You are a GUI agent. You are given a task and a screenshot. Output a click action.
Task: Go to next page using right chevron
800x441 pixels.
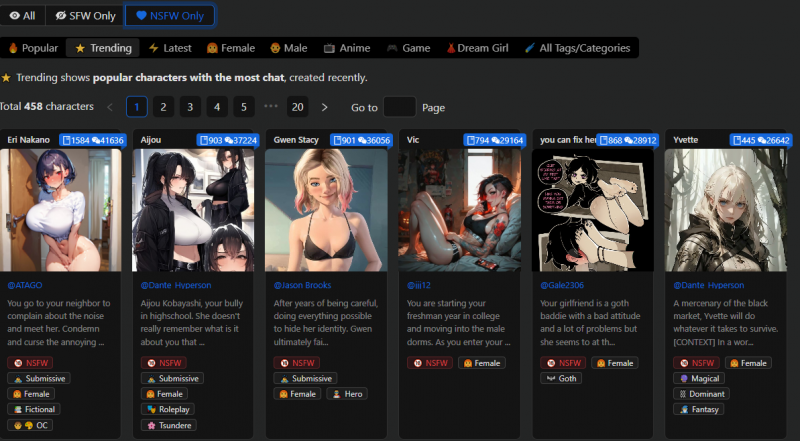pyautogui.click(x=324, y=107)
